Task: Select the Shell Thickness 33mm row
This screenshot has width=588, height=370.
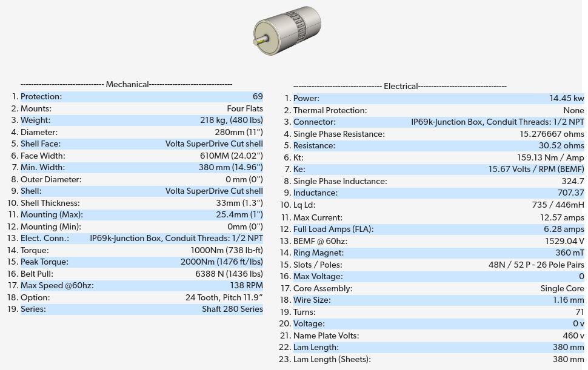Action: click(141, 203)
